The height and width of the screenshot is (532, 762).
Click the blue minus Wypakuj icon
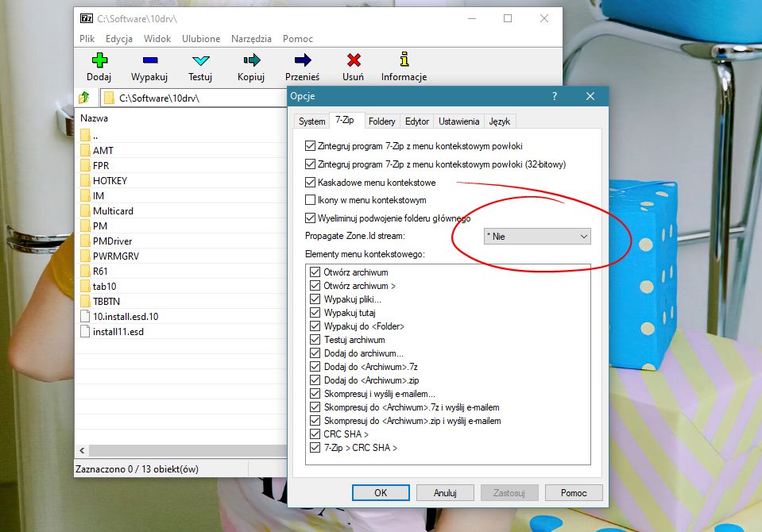pyautogui.click(x=150, y=60)
